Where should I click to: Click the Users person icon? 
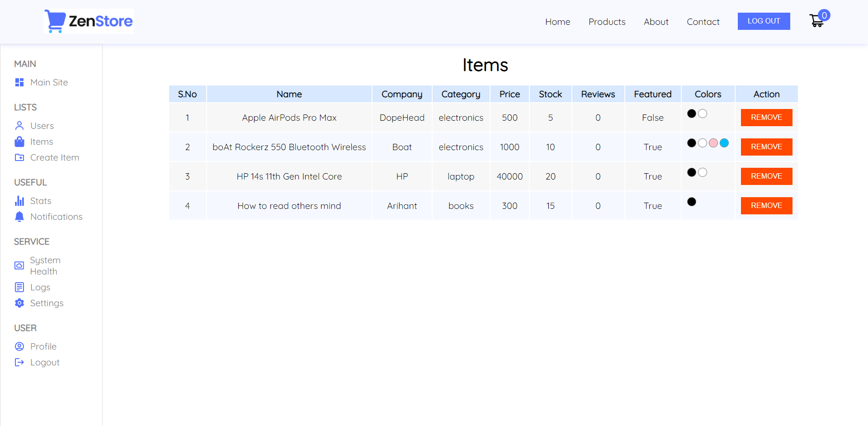[19, 126]
